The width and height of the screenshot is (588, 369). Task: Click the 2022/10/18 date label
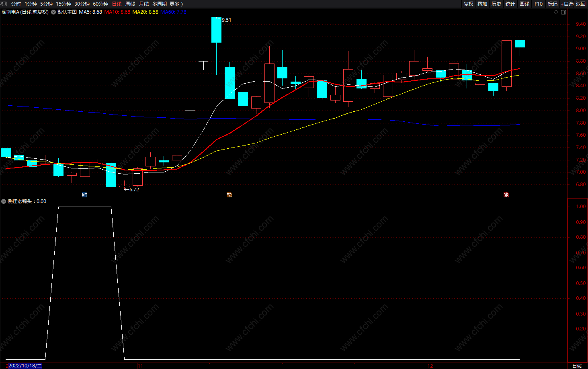coord(25,366)
